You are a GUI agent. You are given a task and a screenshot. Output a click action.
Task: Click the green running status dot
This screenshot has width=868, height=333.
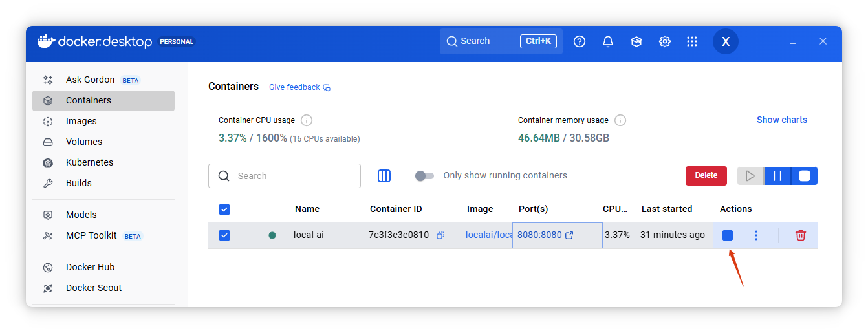click(x=272, y=235)
